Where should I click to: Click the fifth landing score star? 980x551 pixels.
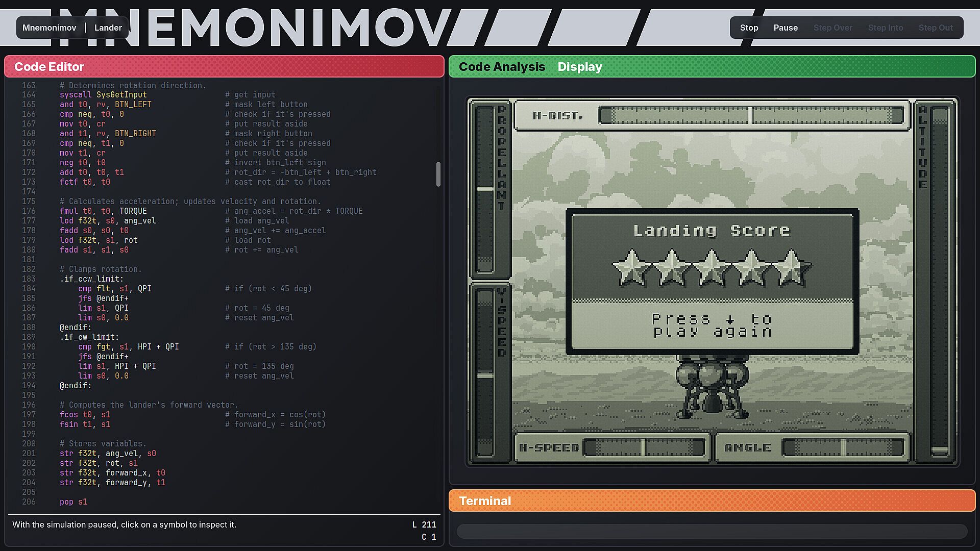791,267
